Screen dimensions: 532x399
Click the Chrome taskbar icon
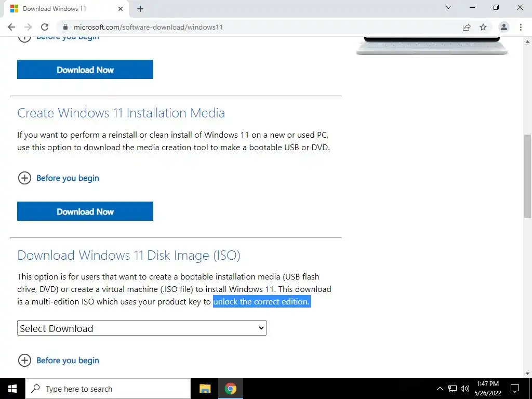click(230, 389)
